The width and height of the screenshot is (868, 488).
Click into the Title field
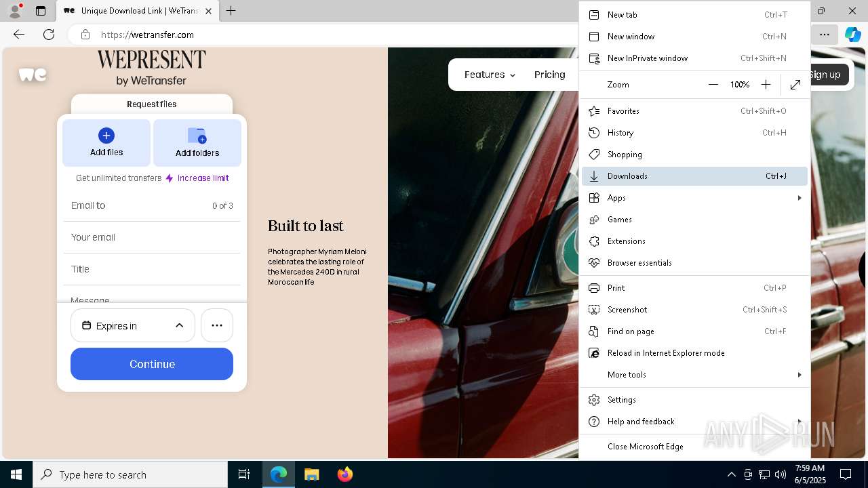click(152, 269)
